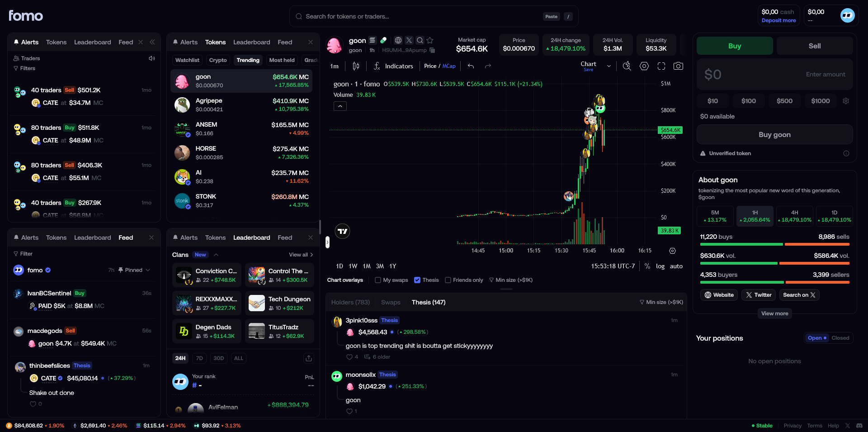Viewport: 868px width, 432px height.
Task: Open quick-buy amount settings gear
Action: (846, 101)
